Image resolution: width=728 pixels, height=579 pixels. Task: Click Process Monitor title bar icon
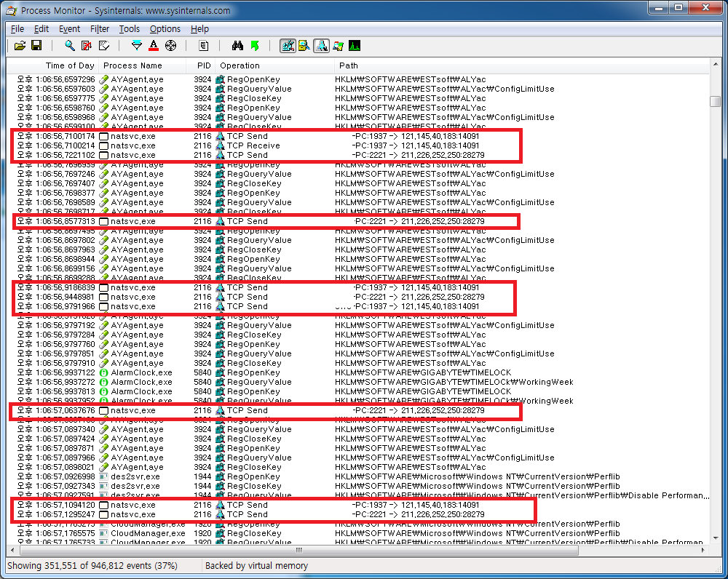(x=11, y=10)
